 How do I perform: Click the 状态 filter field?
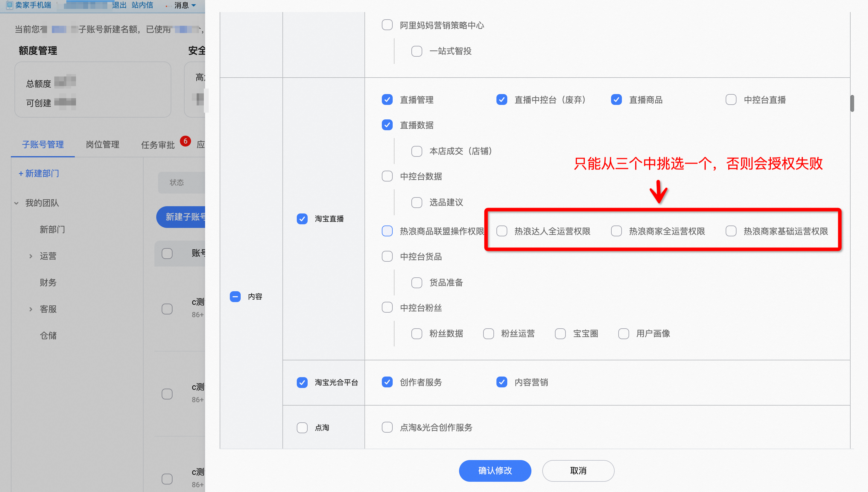(182, 182)
